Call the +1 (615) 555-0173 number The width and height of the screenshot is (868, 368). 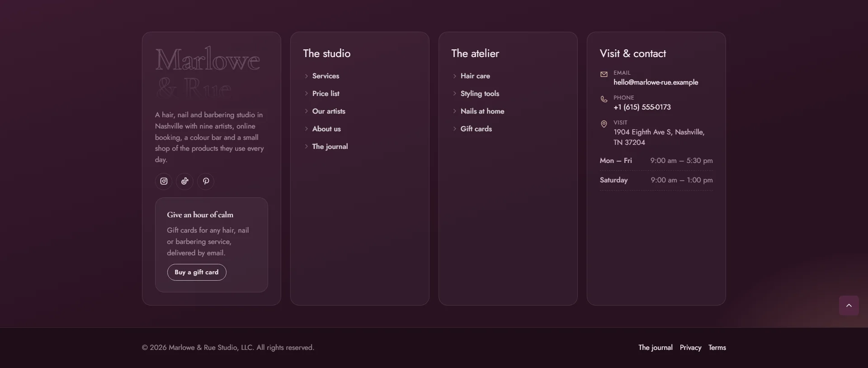[642, 107]
